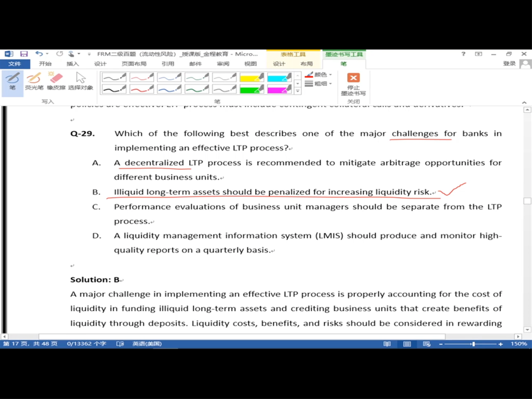Pick the thin green pen style

coord(197,77)
